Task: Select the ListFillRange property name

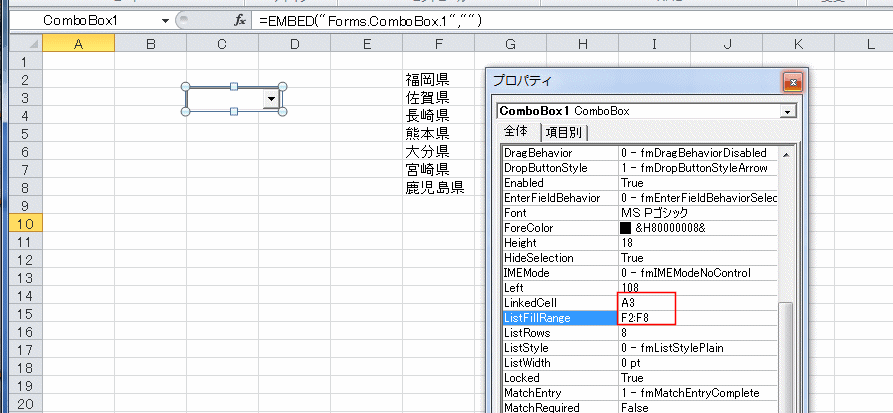Action: (537, 317)
